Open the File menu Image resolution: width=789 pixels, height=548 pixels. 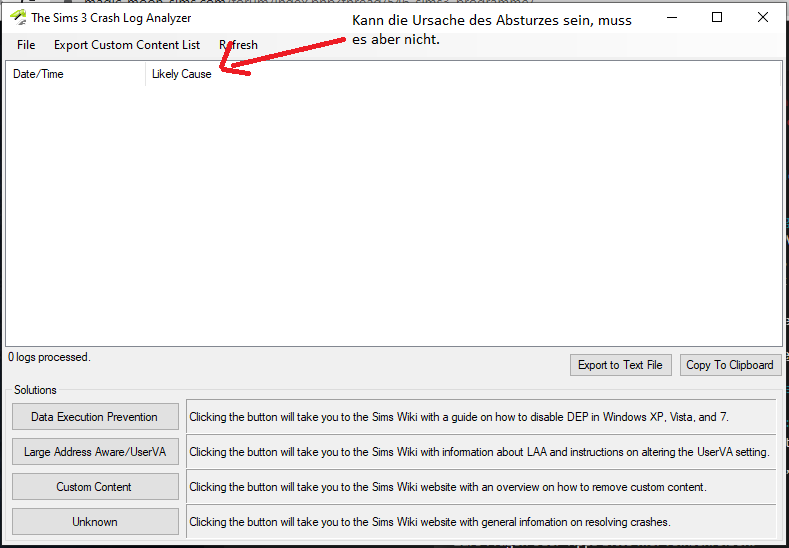[x=26, y=45]
